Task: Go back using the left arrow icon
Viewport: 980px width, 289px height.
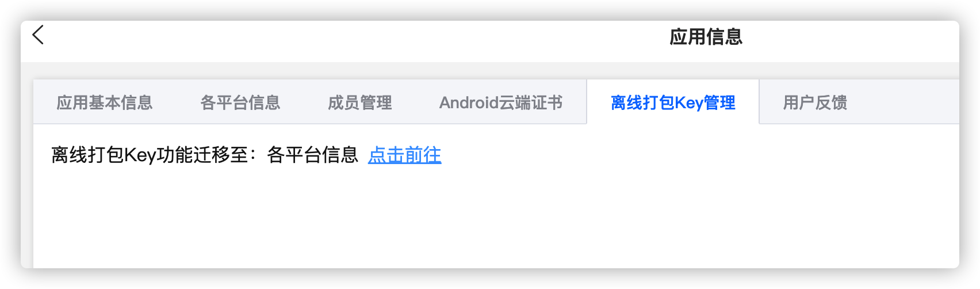Action: pyautogui.click(x=38, y=35)
